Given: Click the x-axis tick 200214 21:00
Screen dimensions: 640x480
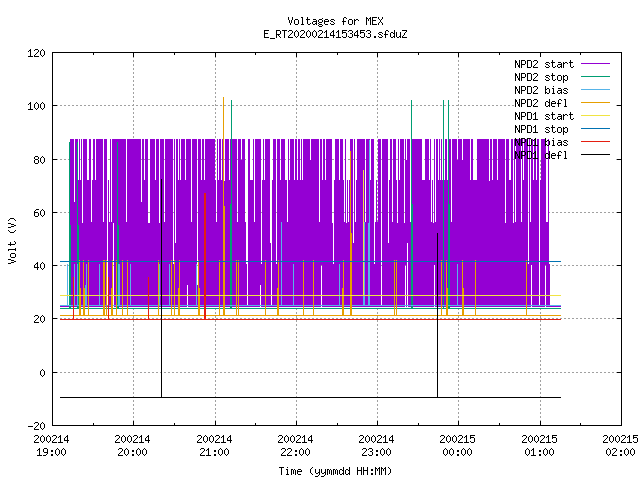Looking at the screenshot, I should coord(214,446).
